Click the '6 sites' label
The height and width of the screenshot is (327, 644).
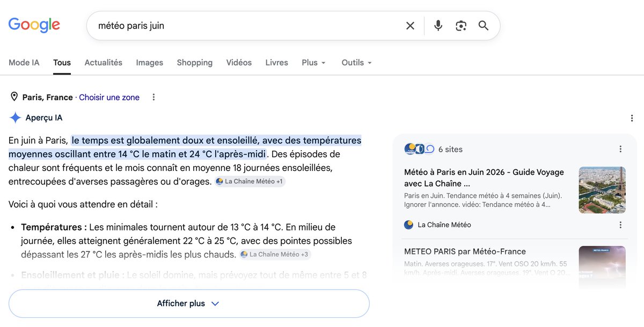450,150
